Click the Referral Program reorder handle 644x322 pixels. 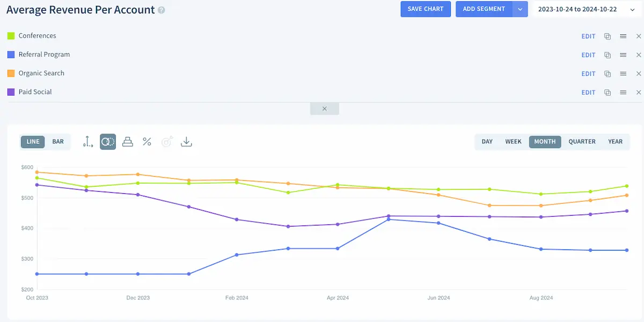623,55
